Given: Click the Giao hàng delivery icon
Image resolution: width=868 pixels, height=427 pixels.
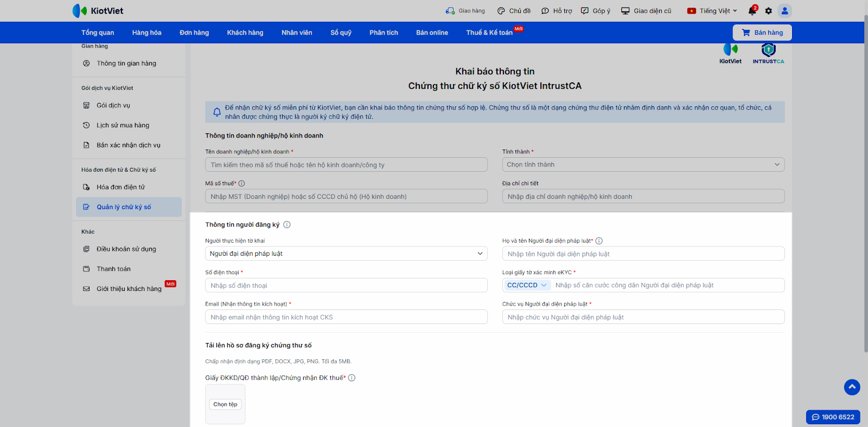Looking at the screenshot, I should point(450,11).
